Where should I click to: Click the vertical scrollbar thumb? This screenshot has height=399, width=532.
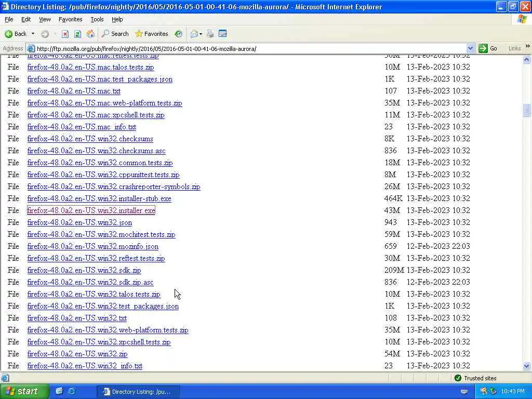(x=527, y=110)
